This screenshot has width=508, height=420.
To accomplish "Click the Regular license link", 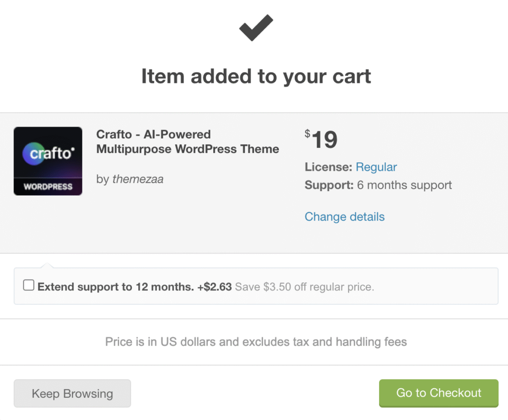I will [x=376, y=167].
